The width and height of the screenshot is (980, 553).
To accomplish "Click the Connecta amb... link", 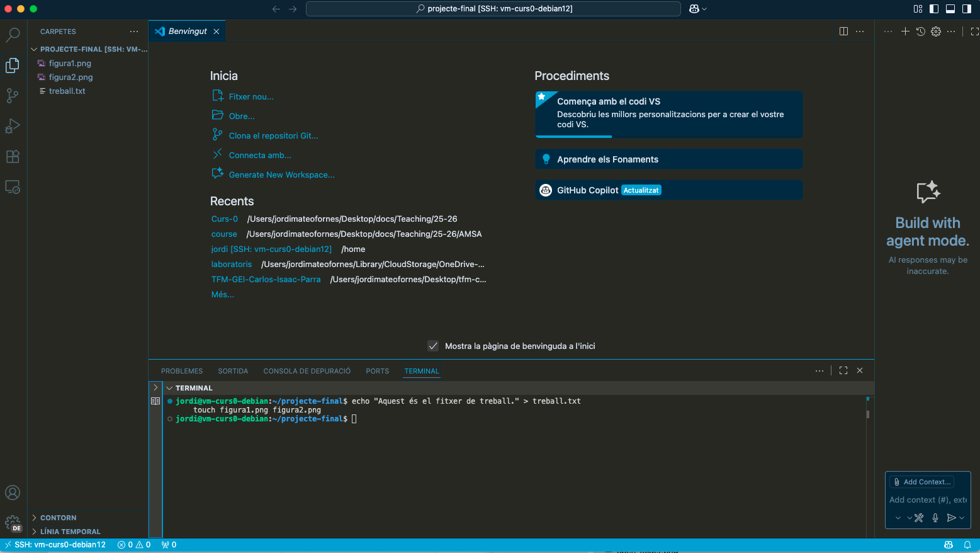I will point(260,155).
